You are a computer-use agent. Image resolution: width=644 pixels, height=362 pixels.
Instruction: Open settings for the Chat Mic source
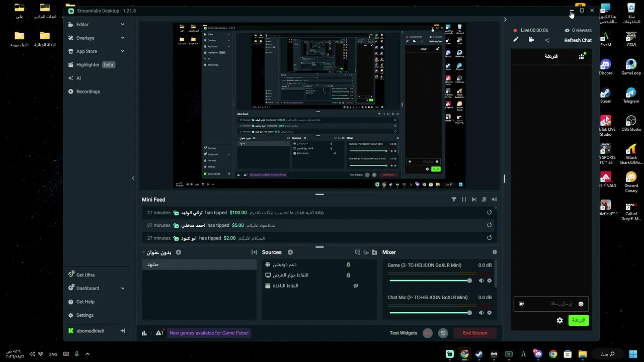pyautogui.click(x=489, y=313)
